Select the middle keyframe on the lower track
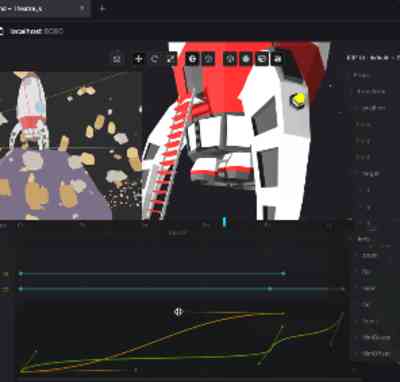Screen dimensions: 400x382 (269, 289)
